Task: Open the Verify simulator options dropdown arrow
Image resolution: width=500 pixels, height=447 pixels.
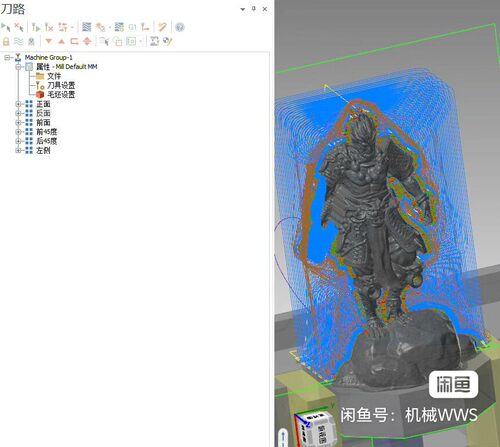Action: pos(109,27)
